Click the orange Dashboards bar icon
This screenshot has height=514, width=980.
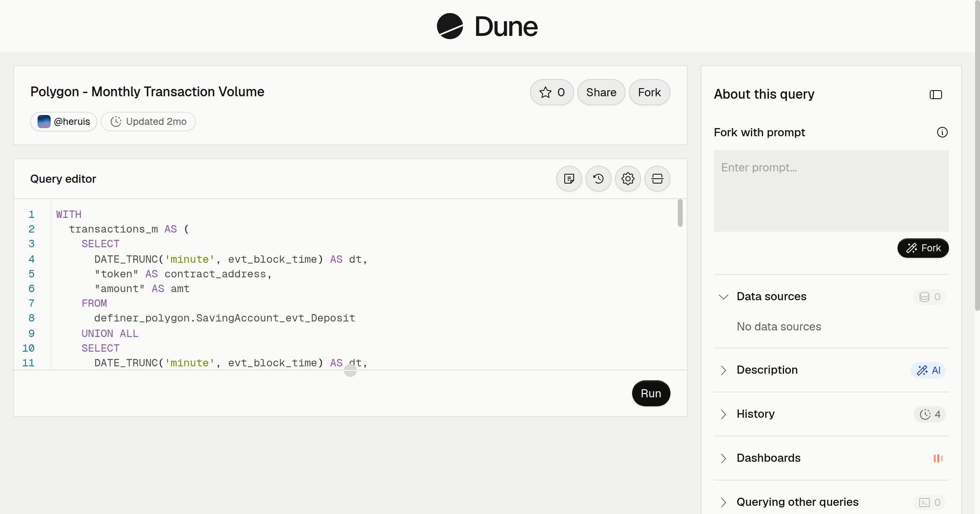938,459
